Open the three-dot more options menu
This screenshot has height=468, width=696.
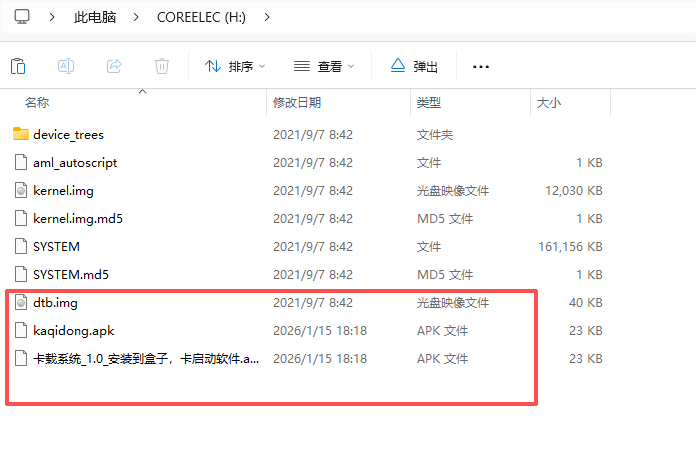click(x=481, y=67)
